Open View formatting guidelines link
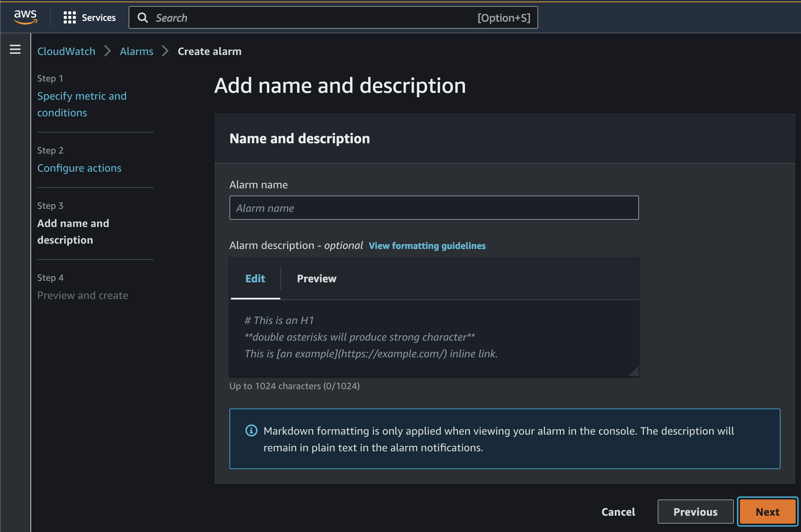This screenshot has height=532, width=801. tap(427, 246)
